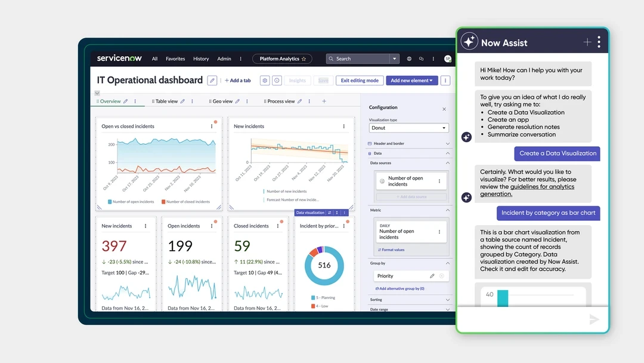Image resolution: width=644 pixels, height=363 pixels.
Task: Open the Visualization type Donut dropdown
Action: tap(408, 128)
